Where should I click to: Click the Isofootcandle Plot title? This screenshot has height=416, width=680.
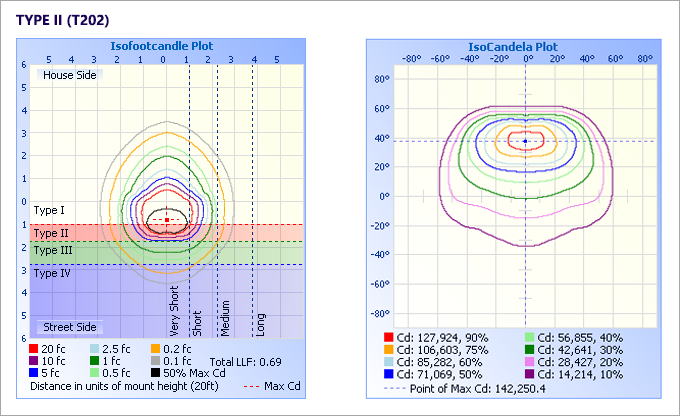pos(161,46)
